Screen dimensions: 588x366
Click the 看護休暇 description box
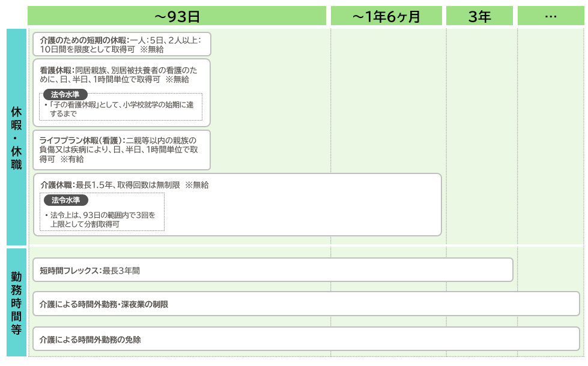(121, 93)
